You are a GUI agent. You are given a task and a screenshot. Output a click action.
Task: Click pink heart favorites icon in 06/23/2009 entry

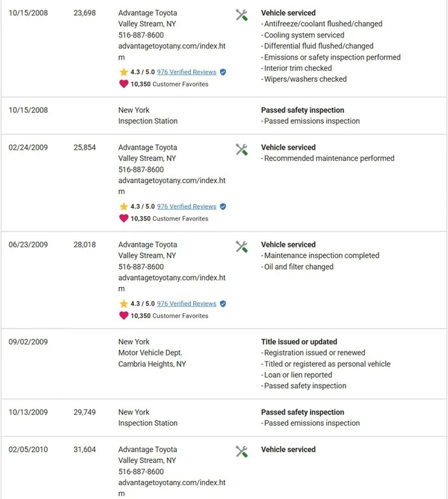pos(124,316)
